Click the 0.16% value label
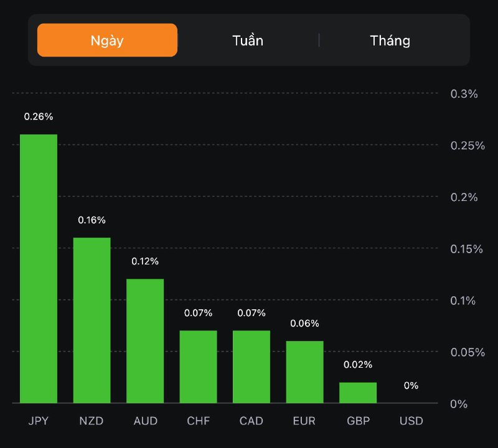498x448 pixels. pos(92,220)
